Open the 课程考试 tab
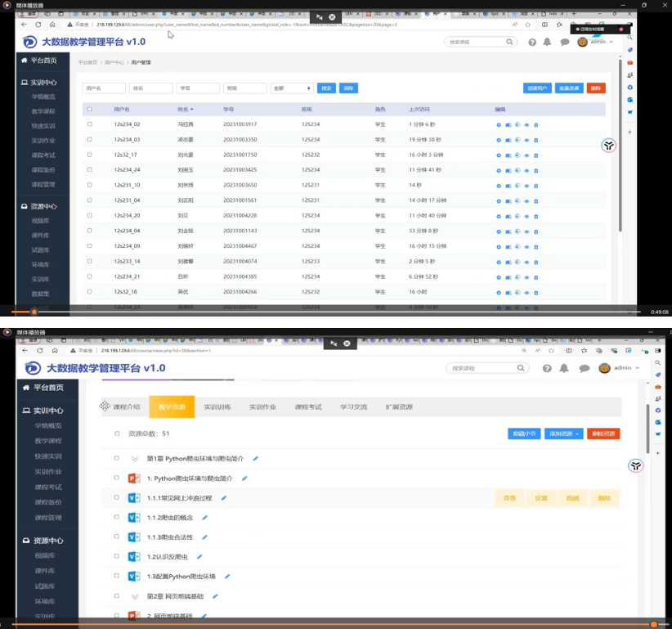 tap(308, 407)
